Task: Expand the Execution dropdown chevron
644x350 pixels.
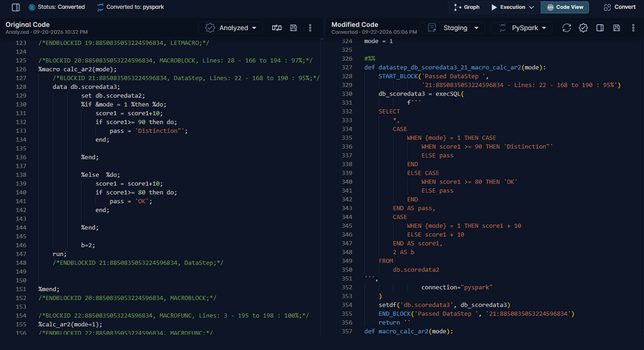Action: (x=531, y=7)
